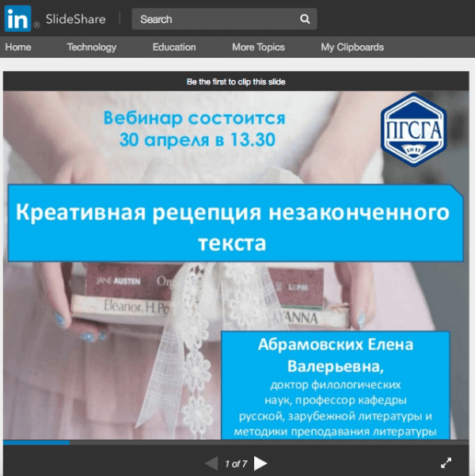
Task: Open the Technology topic
Action: point(92,47)
